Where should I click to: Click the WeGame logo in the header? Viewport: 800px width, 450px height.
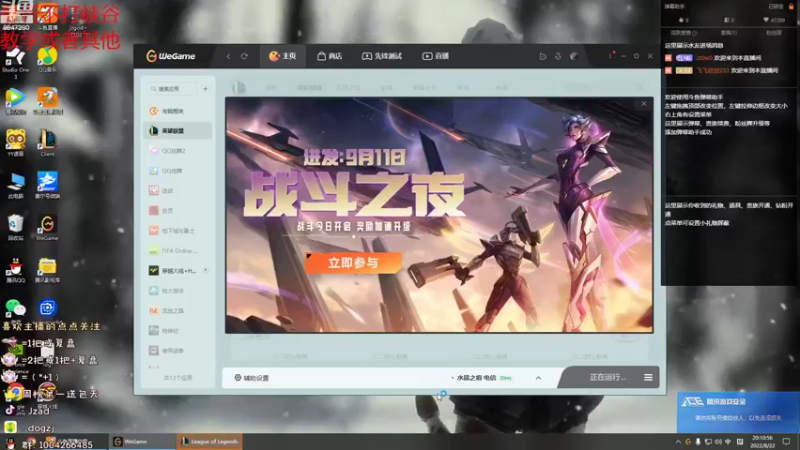(170, 56)
